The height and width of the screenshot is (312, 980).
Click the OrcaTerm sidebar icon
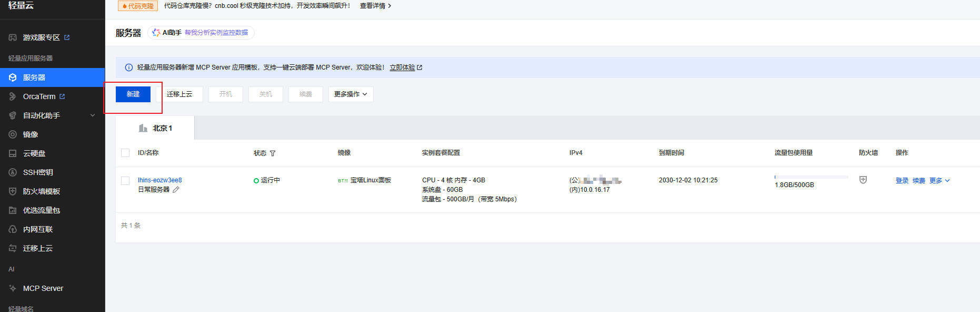click(13, 96)
